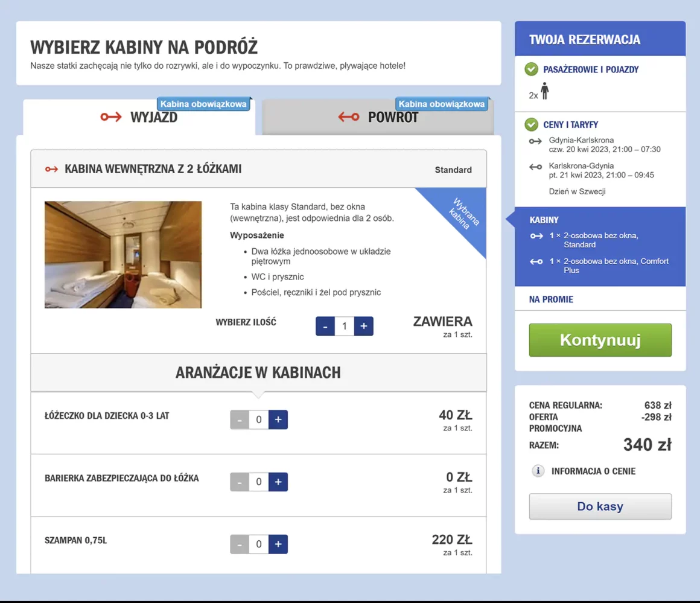700x603 pixels.
Task: Click the cabin interior photo
Action: pos(122,254)
